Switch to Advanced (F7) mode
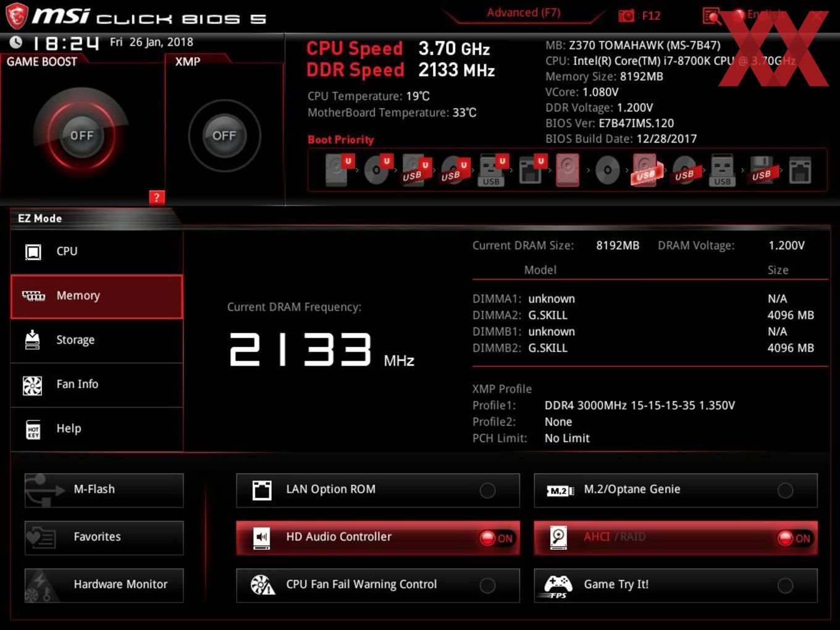This screenshot has height=630, width=840. pyautogui.click(x=524, y=13)
